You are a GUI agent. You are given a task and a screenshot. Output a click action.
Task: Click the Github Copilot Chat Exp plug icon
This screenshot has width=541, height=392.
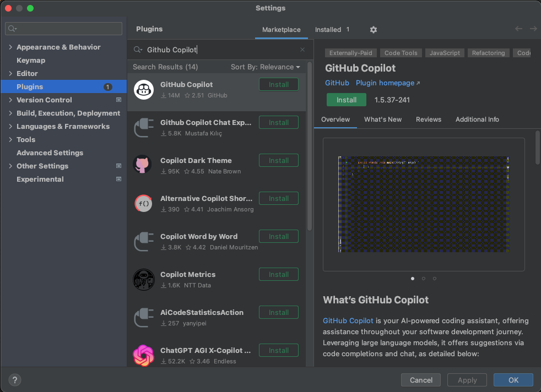coord(144,128)
